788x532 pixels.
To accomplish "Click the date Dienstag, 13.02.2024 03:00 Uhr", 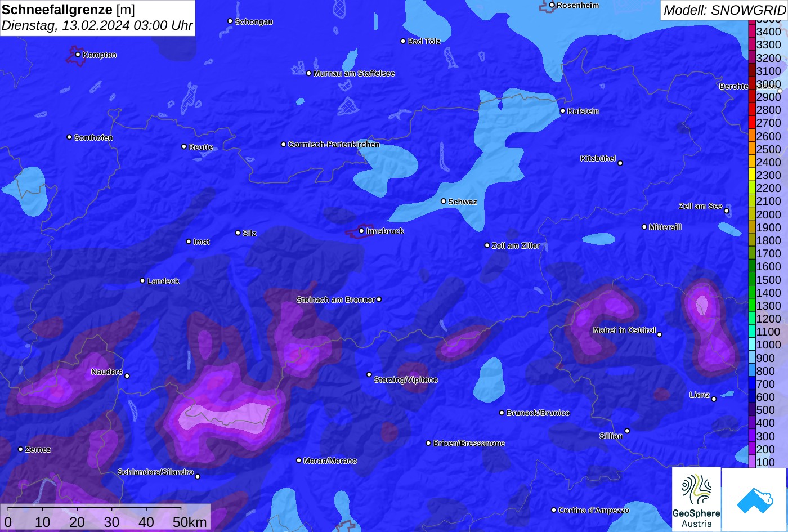I will (x=97, y=25).
